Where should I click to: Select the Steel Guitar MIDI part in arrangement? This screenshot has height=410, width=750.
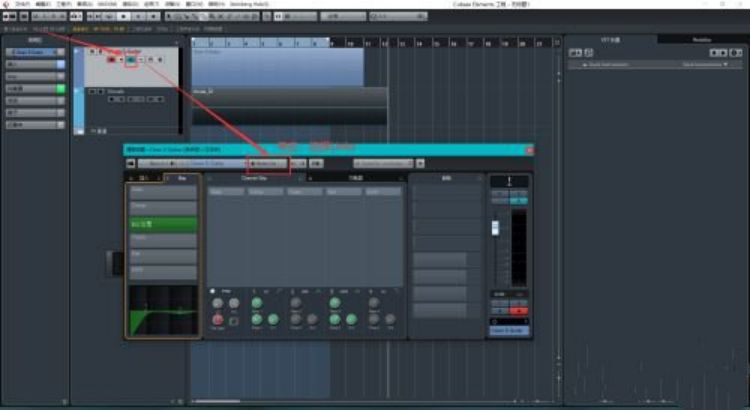(277, 67)
